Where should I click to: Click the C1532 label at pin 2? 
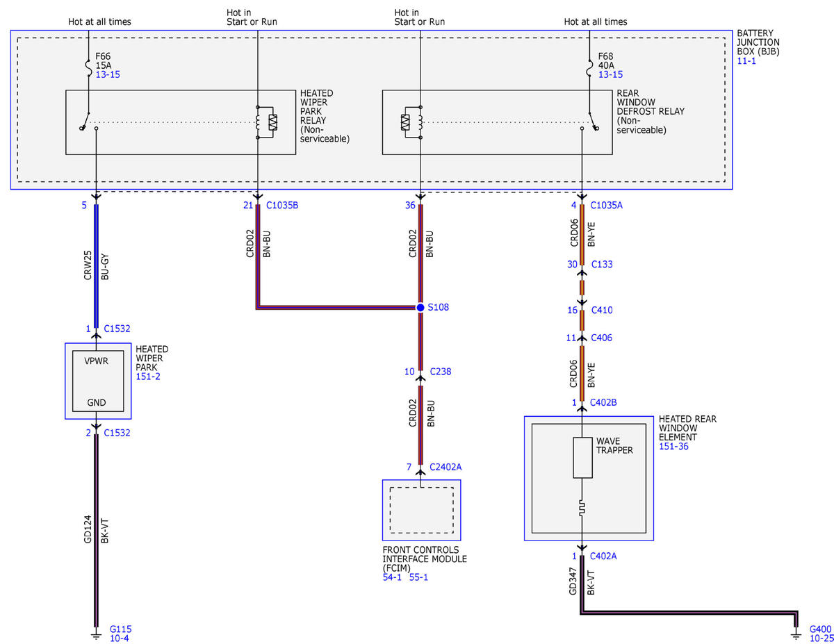coord(117,433)
